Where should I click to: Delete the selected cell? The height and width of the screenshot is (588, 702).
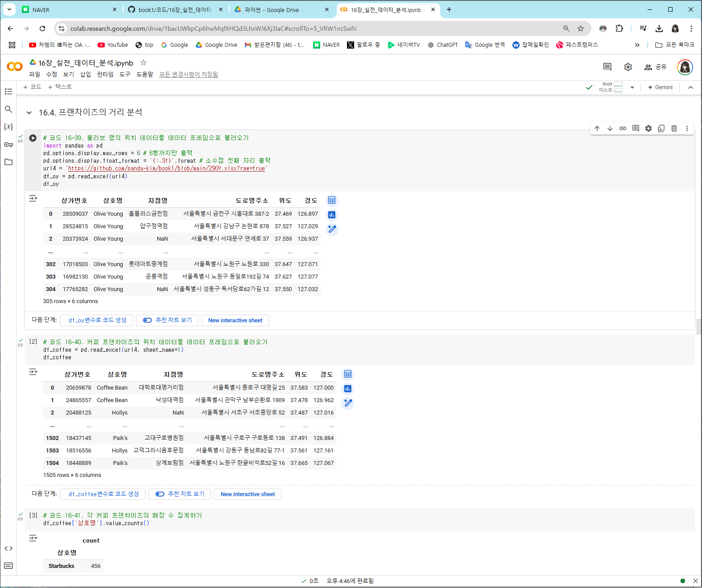click(674, 128)
